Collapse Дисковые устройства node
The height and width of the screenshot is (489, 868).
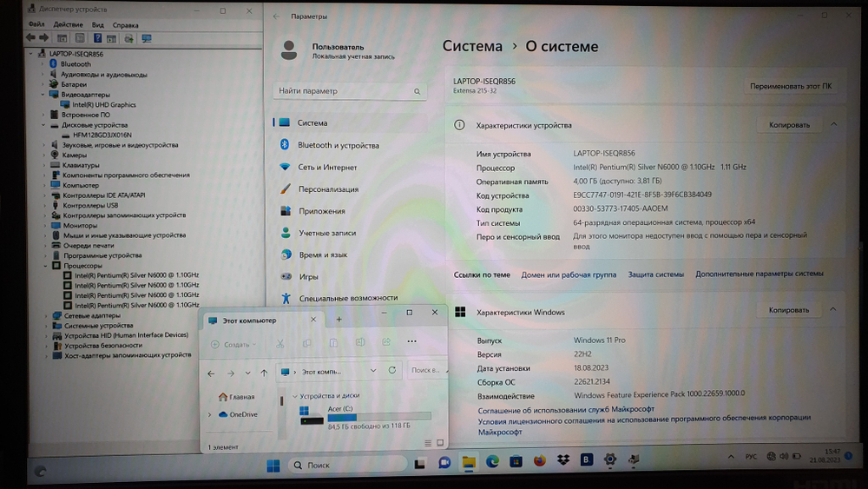tap(43, 125)
